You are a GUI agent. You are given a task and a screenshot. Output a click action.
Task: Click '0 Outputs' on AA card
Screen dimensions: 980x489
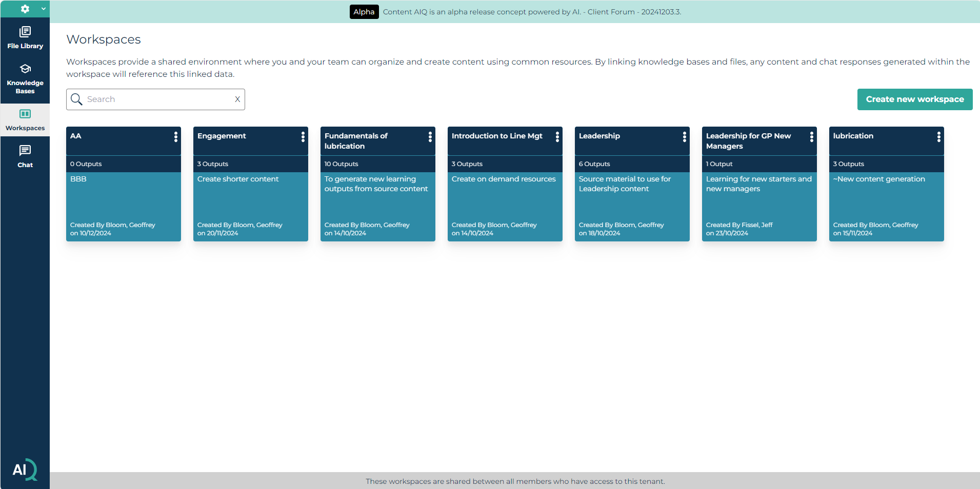click(86, 164)
